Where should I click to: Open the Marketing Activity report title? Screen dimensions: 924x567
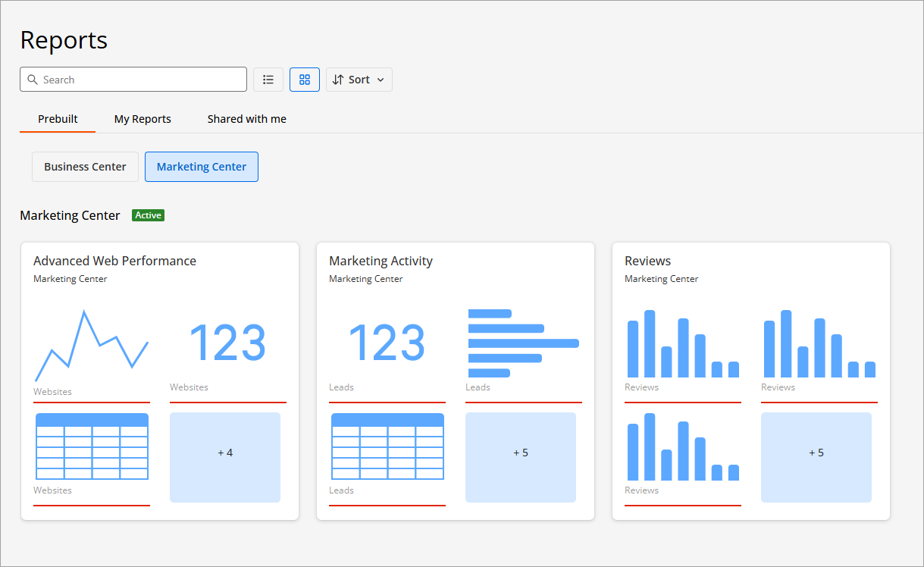[381, 261]
